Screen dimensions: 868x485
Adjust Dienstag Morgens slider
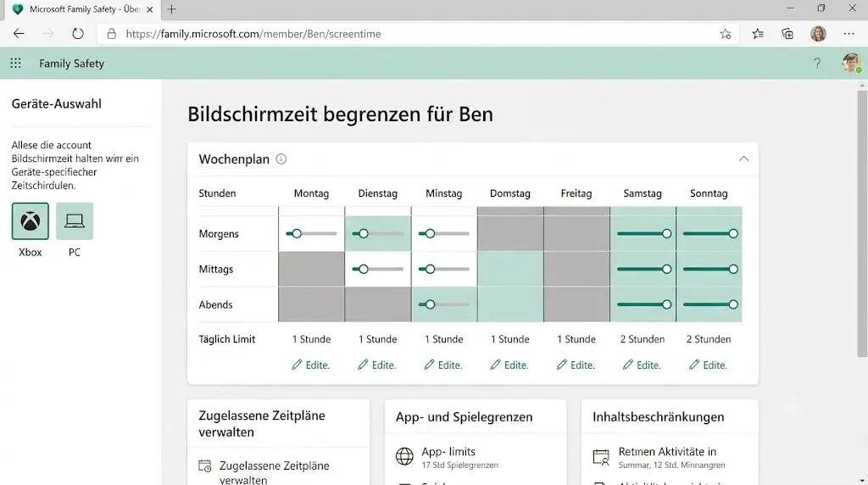(x=377, y=234)
